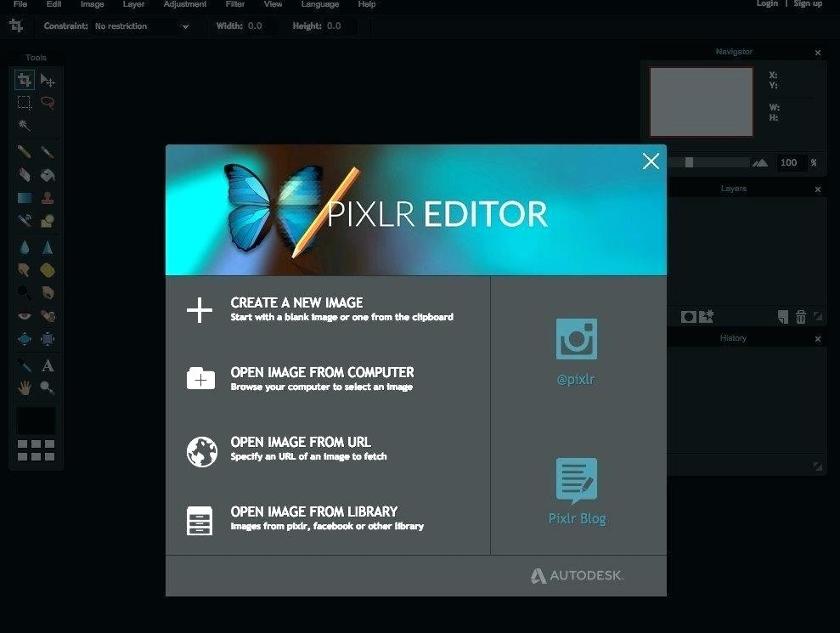The width and height of the screenshot is (840, 633).
Task: Delete layer using the trash icon
Action: point(801,317)
